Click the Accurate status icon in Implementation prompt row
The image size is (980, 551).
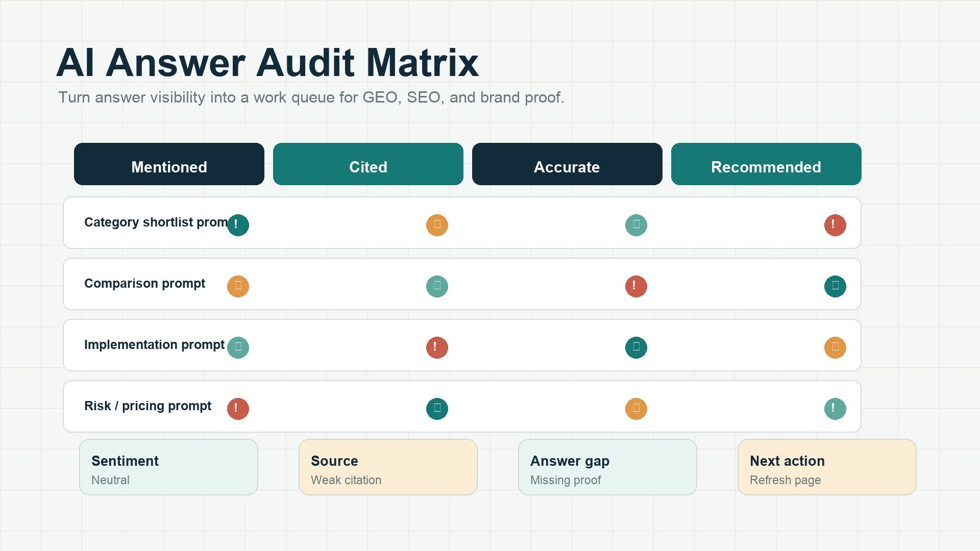[636, 347]
